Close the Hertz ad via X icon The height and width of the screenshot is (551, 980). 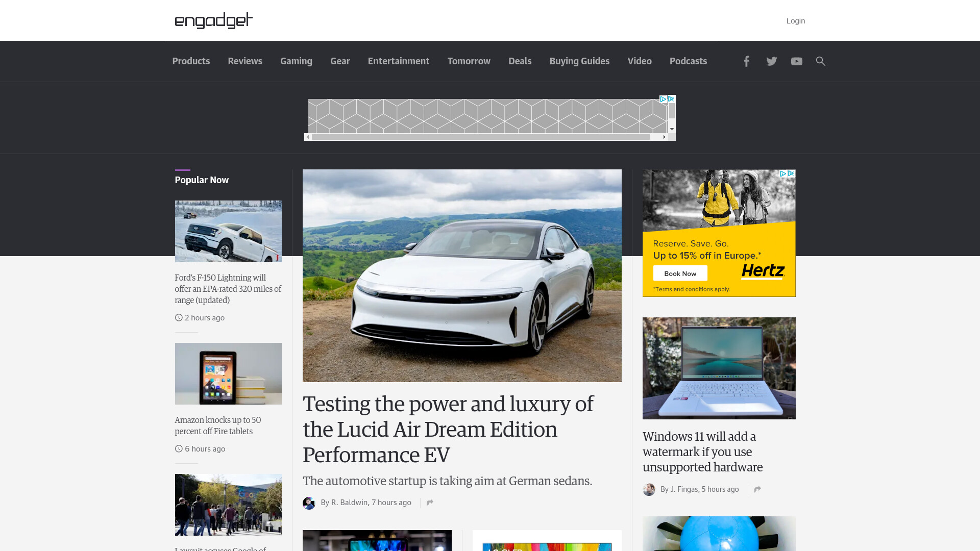click(791, 173)
